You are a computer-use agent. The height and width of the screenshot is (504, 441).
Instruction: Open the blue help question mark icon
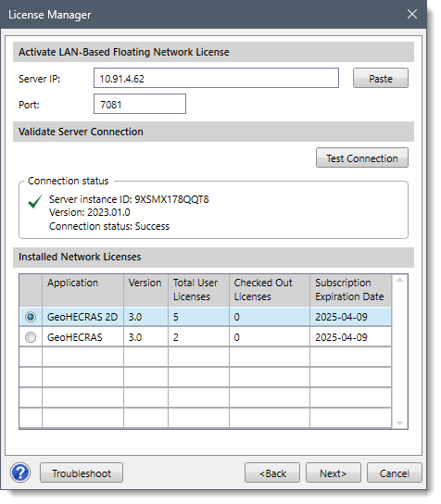20,472
